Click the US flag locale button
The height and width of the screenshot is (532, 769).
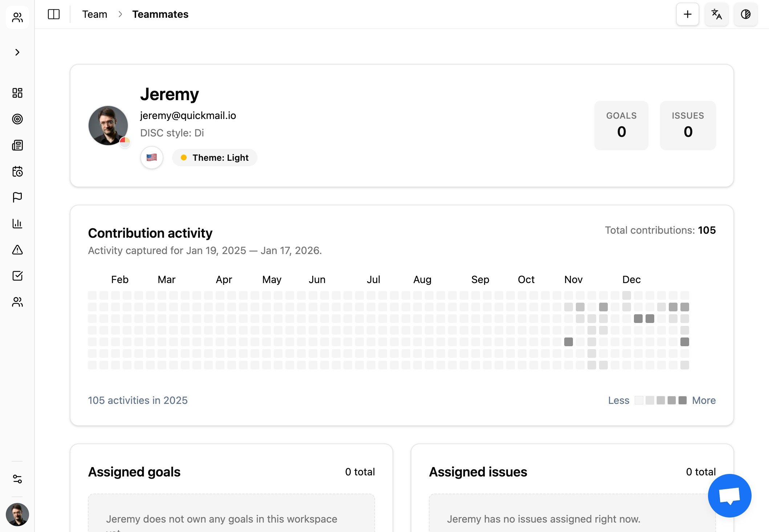(x=152, y=157)
